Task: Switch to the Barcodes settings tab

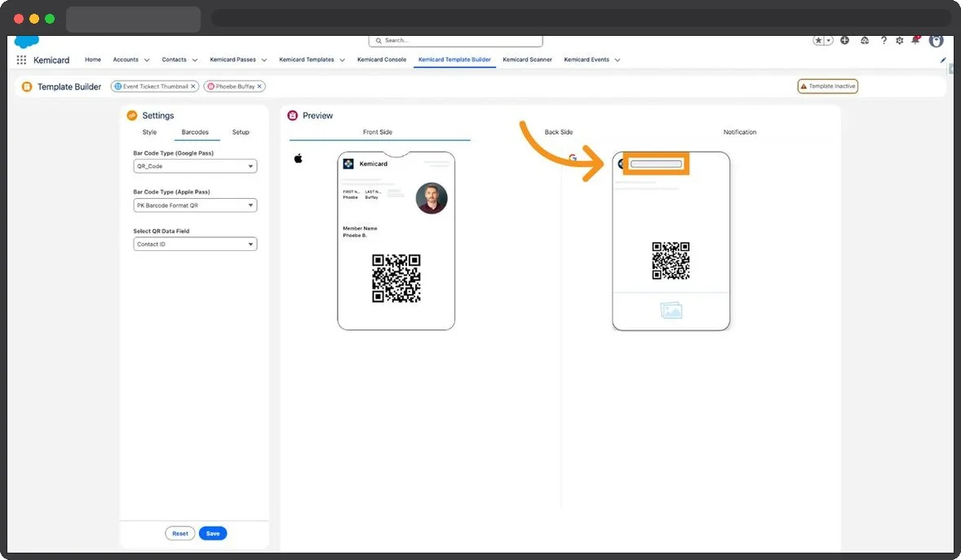Action: coord(195,132)
